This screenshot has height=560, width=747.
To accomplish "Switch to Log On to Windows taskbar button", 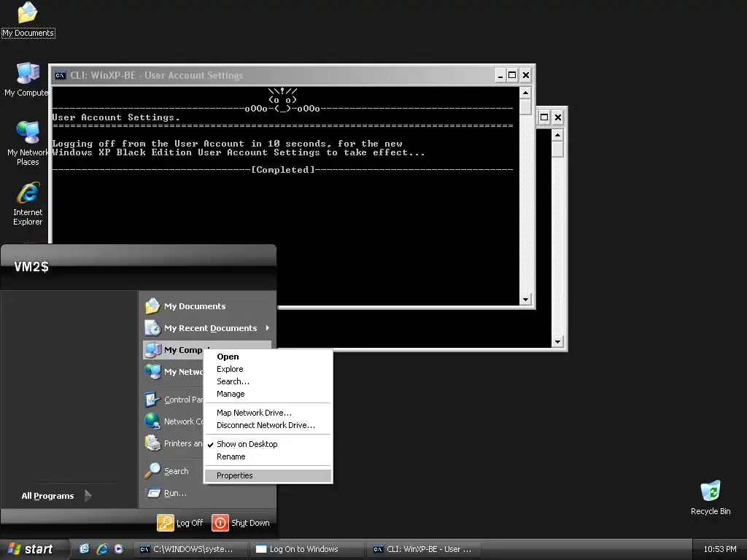I will click(306, 549).
